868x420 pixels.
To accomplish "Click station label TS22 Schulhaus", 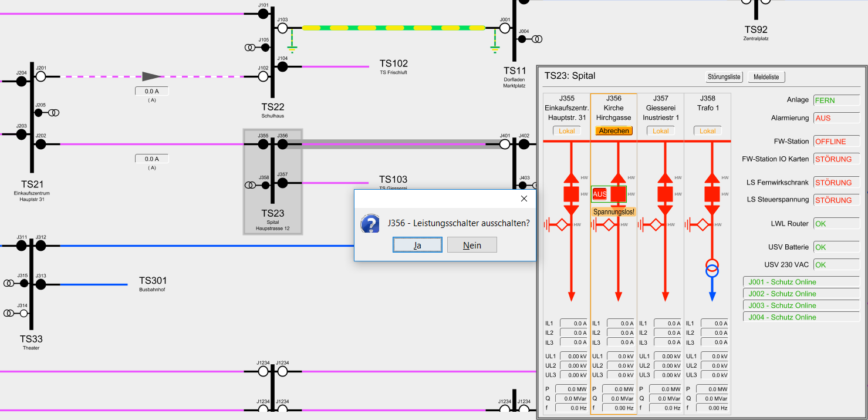I will [273, 110].
